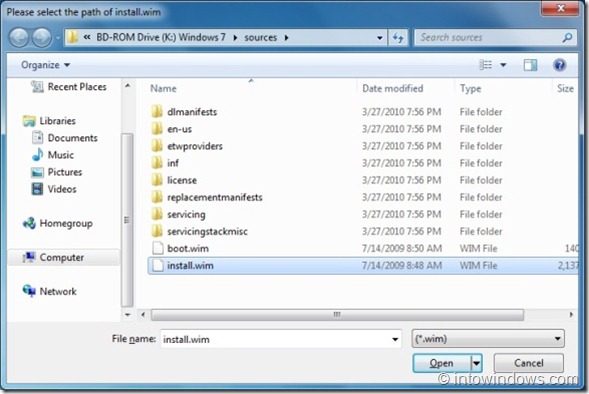Click the File name input field

point(281,339)
